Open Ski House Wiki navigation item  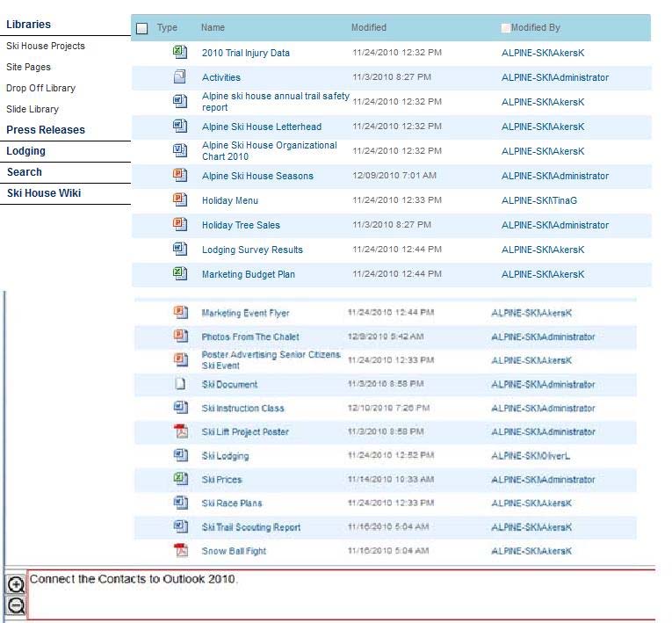point(44,193)
